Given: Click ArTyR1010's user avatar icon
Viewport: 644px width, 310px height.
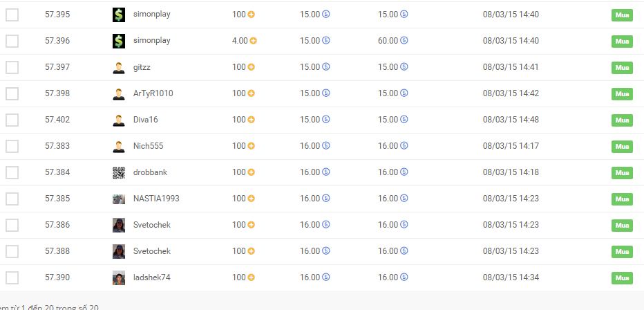Looking at the screenshot, I should pos(118,93).
